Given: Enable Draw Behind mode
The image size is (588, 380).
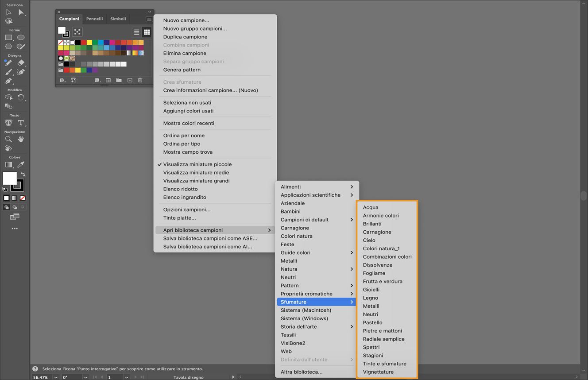Looking at the screenshot, I should (15, 207).
